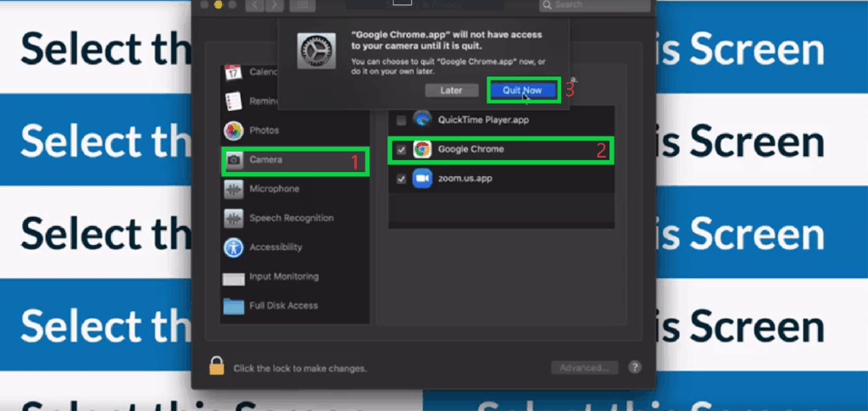Click the Microphone waveform icon

point(234,189)
